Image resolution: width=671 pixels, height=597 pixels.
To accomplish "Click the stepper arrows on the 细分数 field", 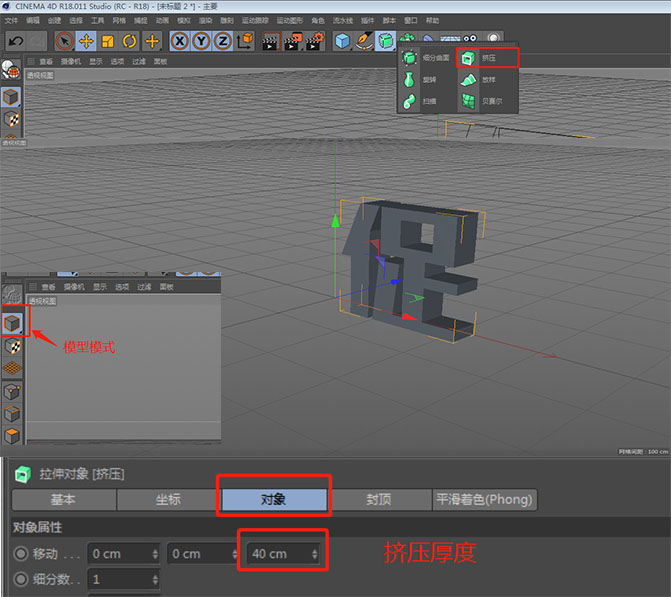I will coord(155,579).
